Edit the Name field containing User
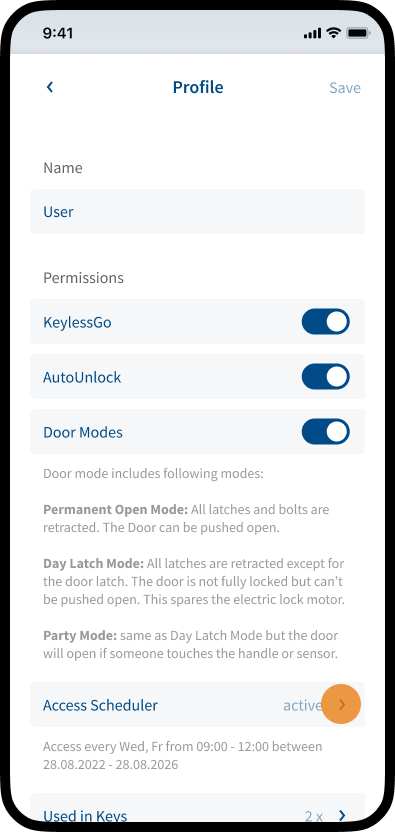Image resolution: width=395 pixels, height=832 pixels. 198,211
